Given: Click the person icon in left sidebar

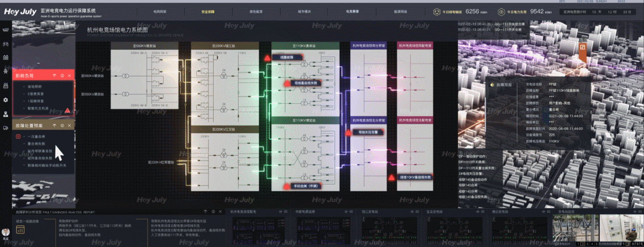Looking at the screenshot, I should tap(6, 114).
